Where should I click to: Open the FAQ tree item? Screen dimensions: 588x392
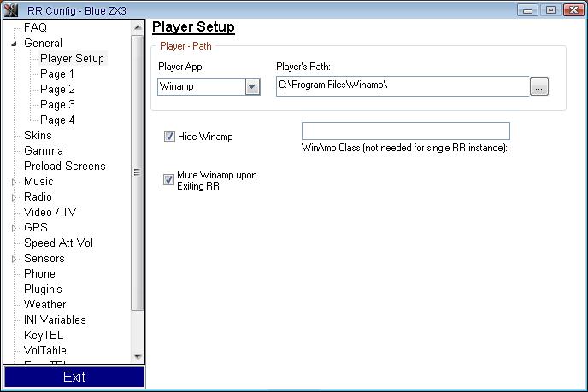click(35, 28)
